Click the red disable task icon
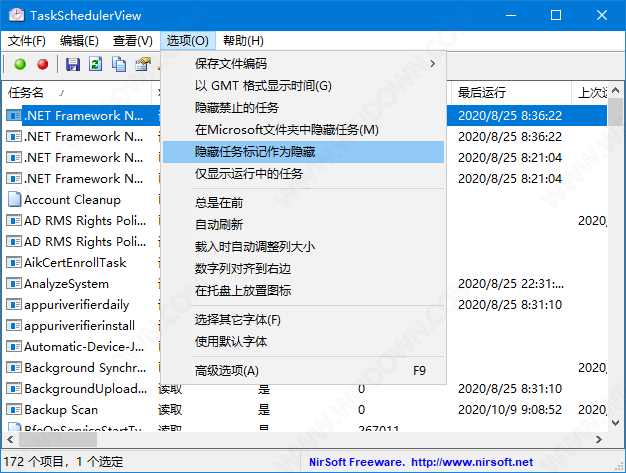Viewport: 626px width, 473px height. point(42,65)
